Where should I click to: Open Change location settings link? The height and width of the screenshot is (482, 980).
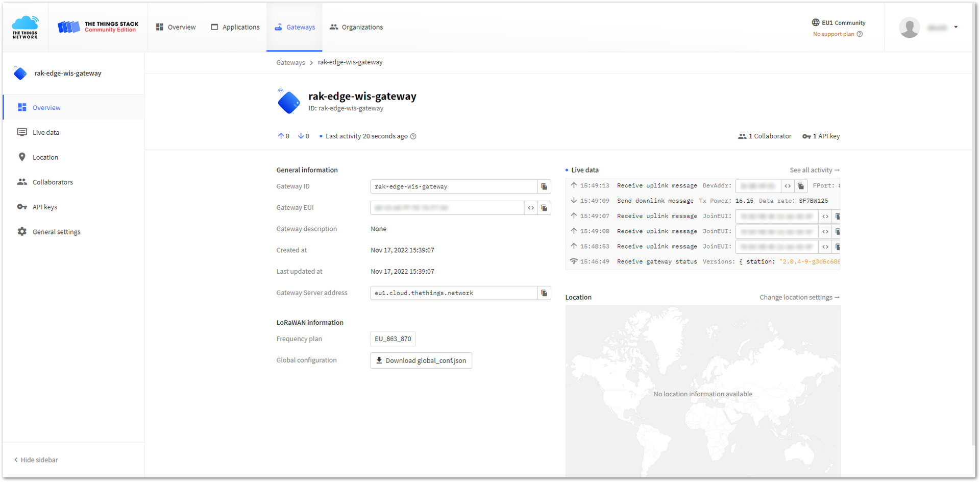(x=800, y=297)
